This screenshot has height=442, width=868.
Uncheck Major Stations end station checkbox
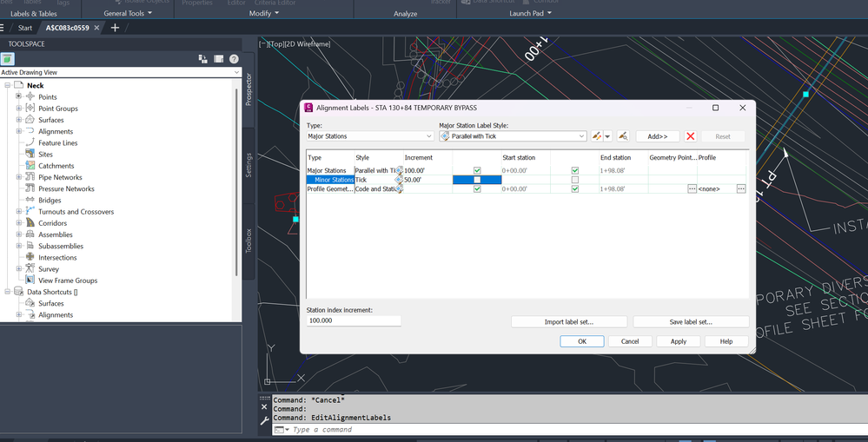point(575,171)
